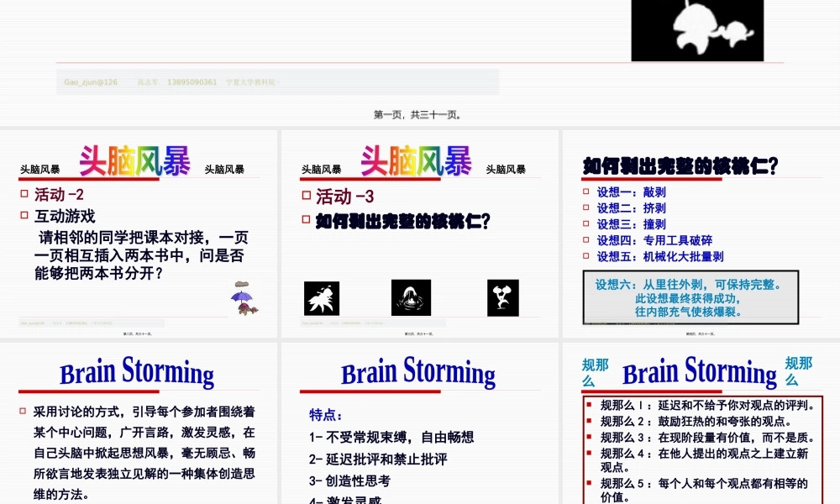Click the large black silhouette image on first slide
The image size is (840, 504).
(697, 30)
